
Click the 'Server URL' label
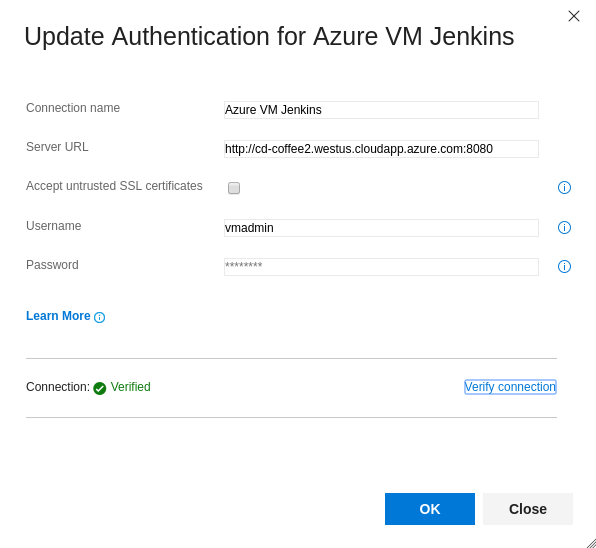point(57,147)
